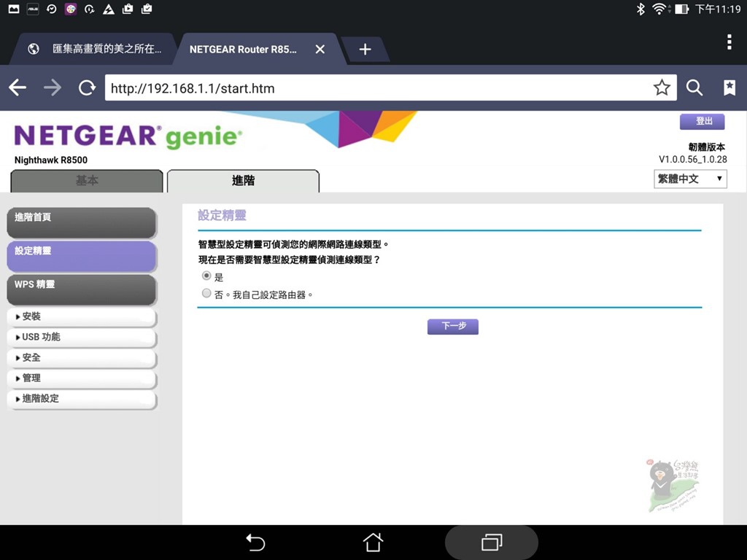The height and width of the screenshot is (560, 747).
Task: Expand the 安裝 sidebar section
Action: pyautogui.click(x=82, y=316)
